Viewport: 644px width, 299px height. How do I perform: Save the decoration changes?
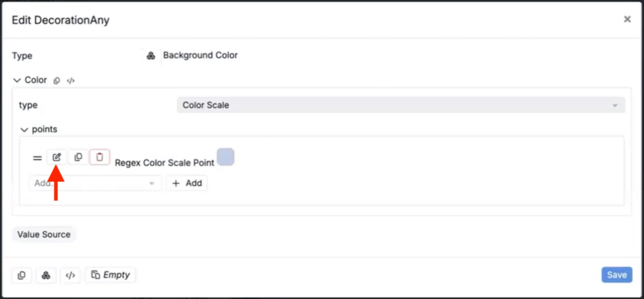tap(617, 274)
